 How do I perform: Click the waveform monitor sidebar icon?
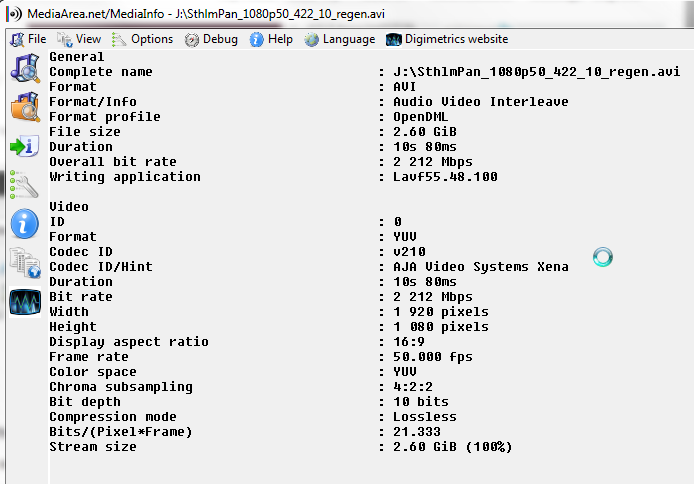pos(24,301)
